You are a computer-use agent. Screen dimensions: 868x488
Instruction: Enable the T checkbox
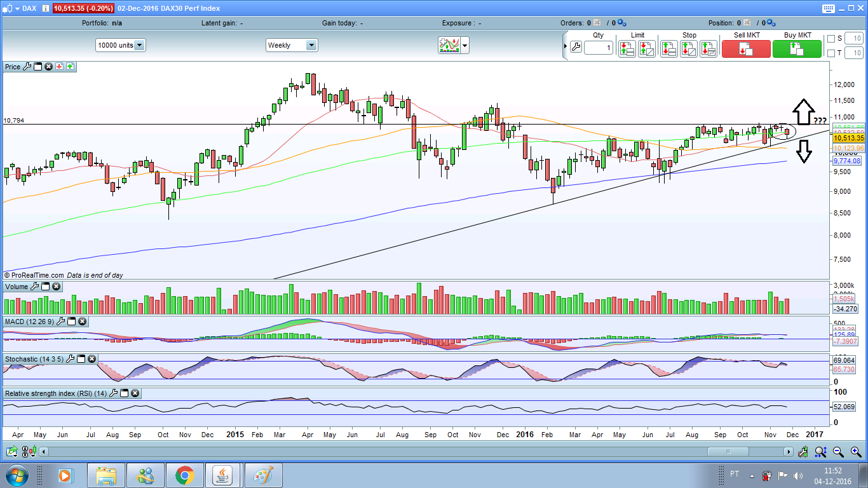831,53
